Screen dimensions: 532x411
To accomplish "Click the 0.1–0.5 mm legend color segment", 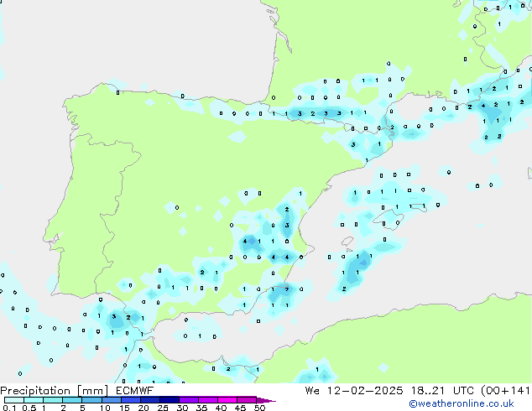I will [x=14, y=400].
